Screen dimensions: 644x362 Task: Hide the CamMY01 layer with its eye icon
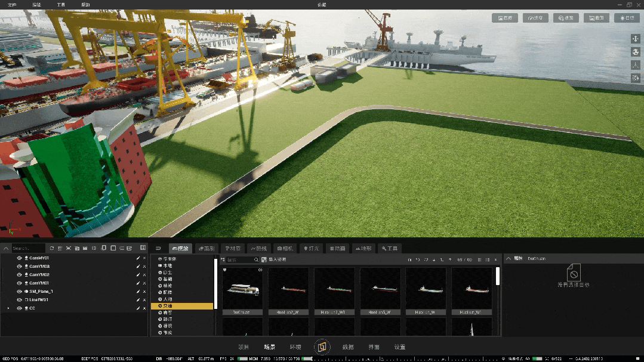(19, 258)
